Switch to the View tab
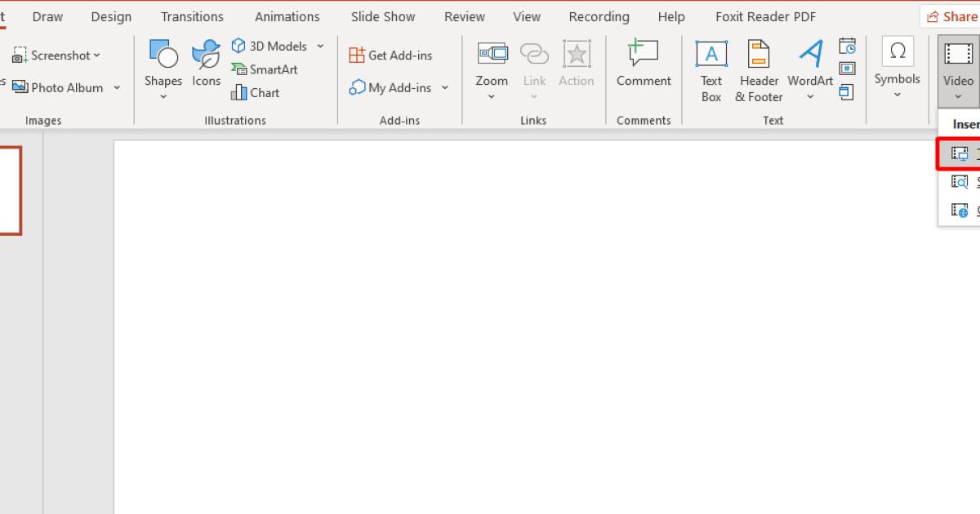The width and height of the screenshot is (980, 514). [x=527, y=16]
